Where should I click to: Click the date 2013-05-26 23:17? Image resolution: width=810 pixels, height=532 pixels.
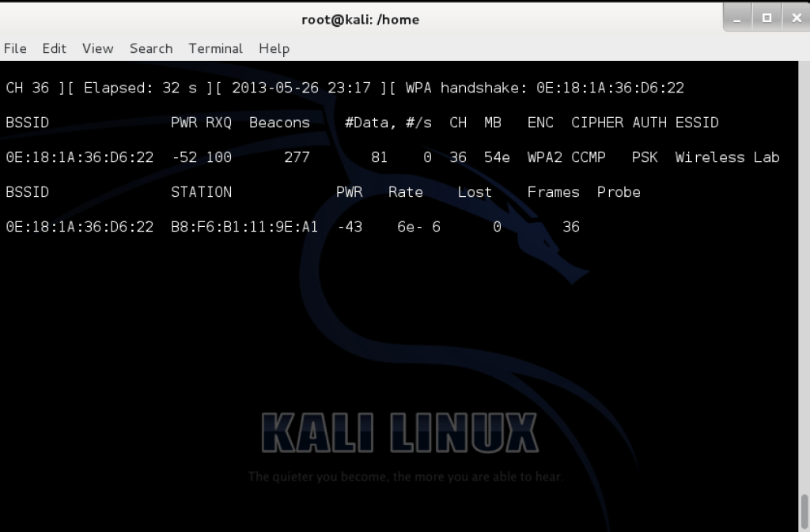click(x=301, y=88)
